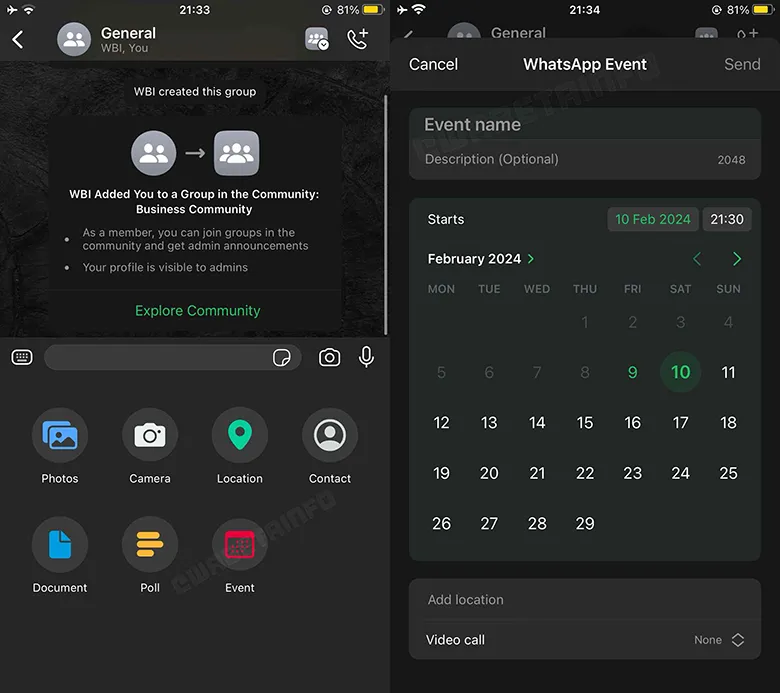
Task: Click the Event name field
Action: (585, 124)
